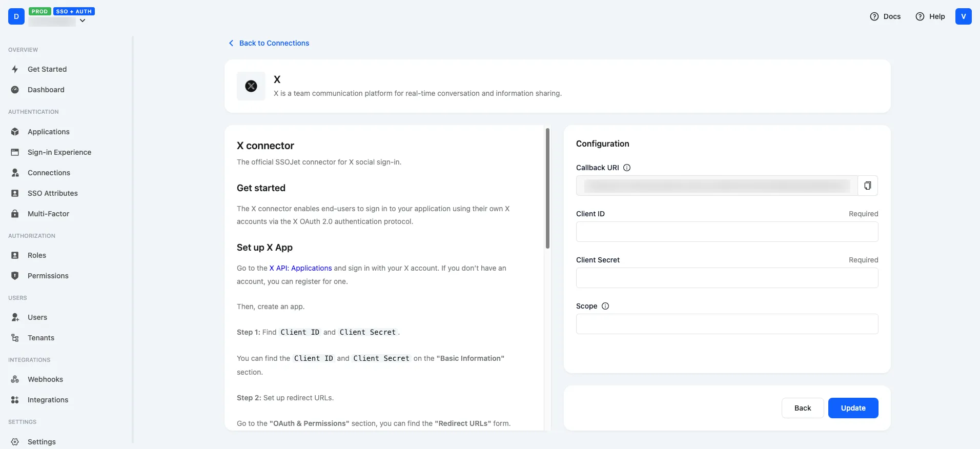Click the SSO + AUTH badge
The width and height of the screenshot is (980, 449).
(74, 11)
